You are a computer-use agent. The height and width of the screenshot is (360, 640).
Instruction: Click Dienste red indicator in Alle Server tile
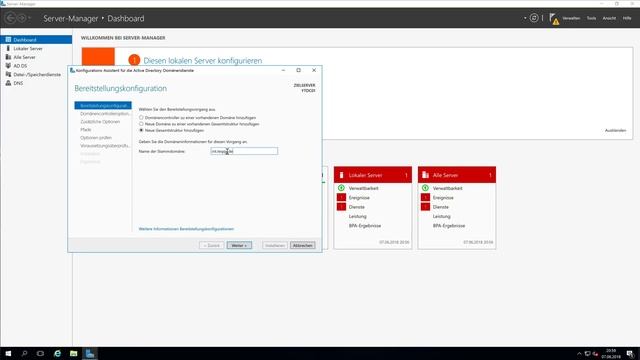pyautogui.click(x=425, y=207)
